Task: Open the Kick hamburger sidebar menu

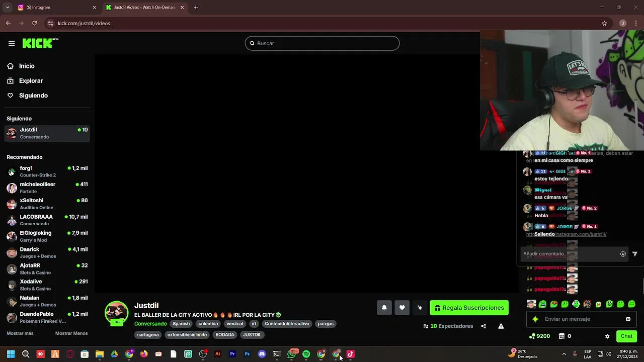Action: 12,43
